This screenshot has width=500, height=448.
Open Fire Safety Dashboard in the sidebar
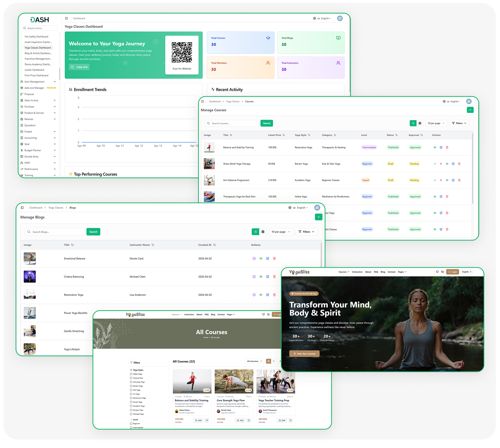pyautogui.click(x=37, y=37)
